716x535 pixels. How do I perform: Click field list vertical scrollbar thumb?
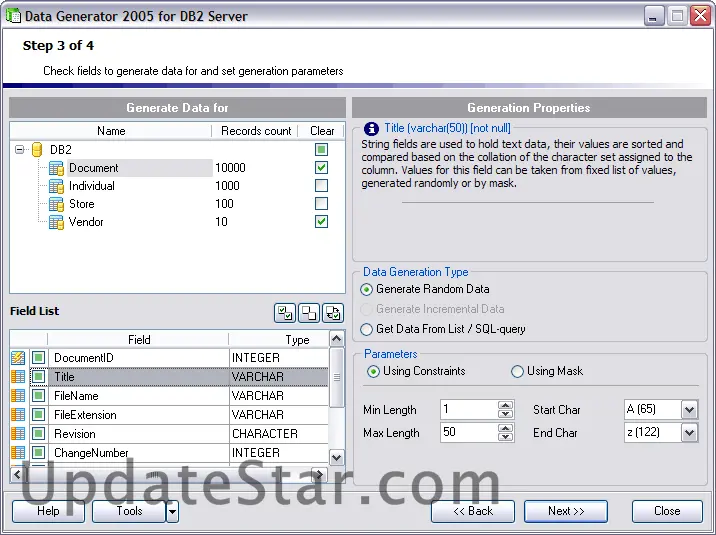click(x=337, y=378)
